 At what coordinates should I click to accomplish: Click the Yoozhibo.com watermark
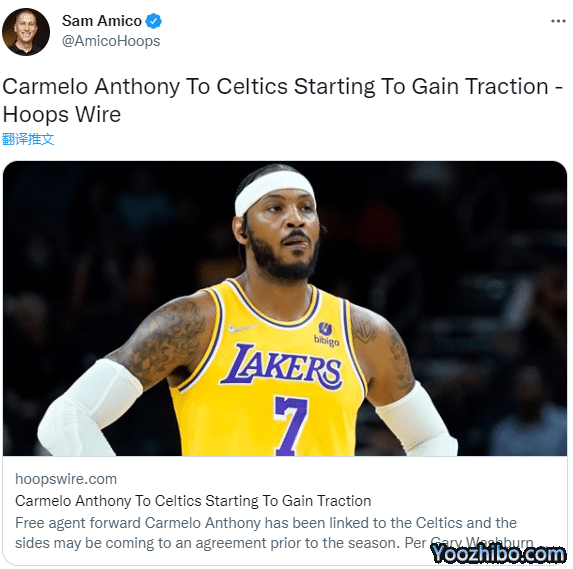(498, 554)
